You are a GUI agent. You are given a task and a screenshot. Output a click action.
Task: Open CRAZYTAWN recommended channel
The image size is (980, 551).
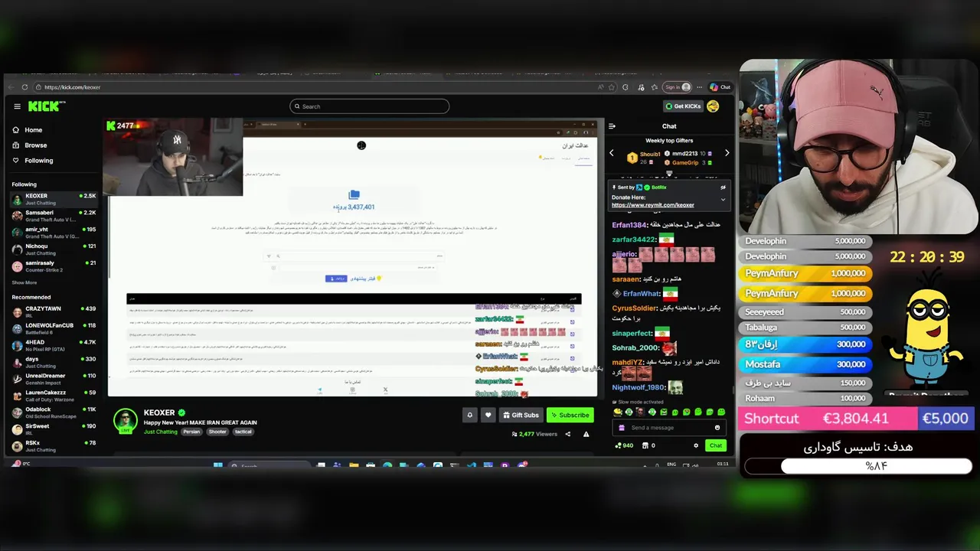click(54, 312)
